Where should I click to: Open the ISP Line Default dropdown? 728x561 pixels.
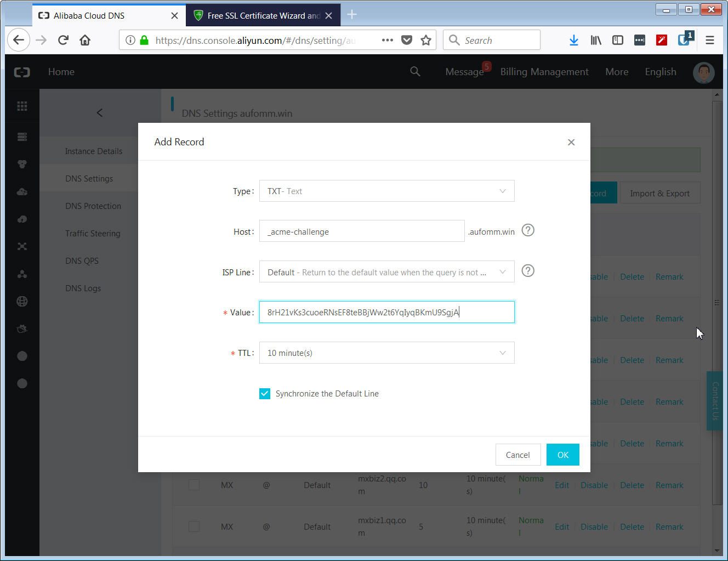[386, 272]
